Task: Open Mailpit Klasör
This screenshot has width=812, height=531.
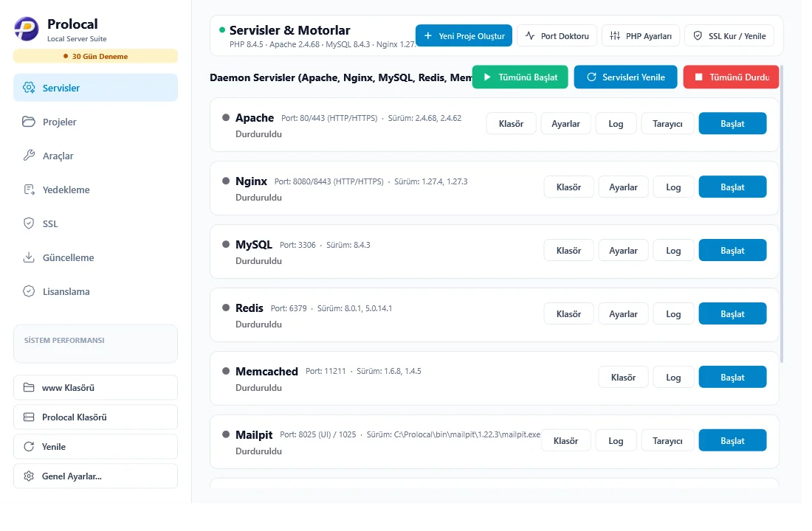Action: [565, 440]
